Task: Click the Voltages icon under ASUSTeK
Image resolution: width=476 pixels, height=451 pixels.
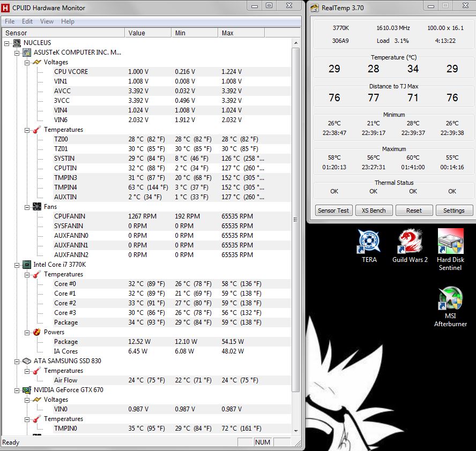Action: click(x=37, y=62)
